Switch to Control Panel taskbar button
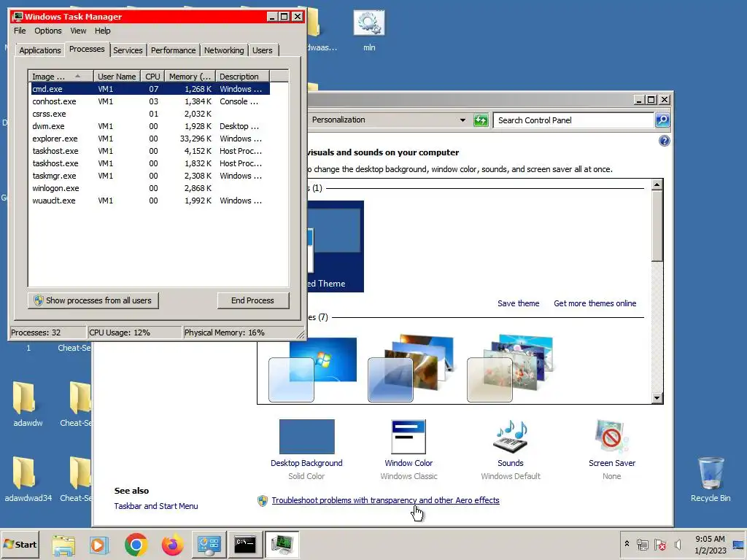Viewport: 747px width, 560px height. point(209,545)
